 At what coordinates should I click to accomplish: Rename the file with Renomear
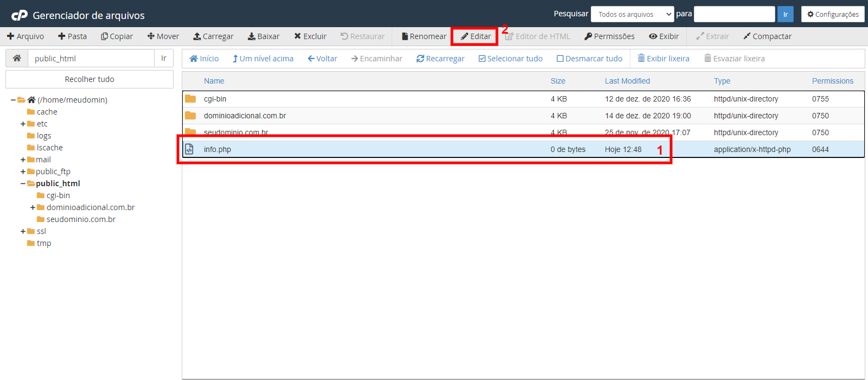(x=424, y=36)
